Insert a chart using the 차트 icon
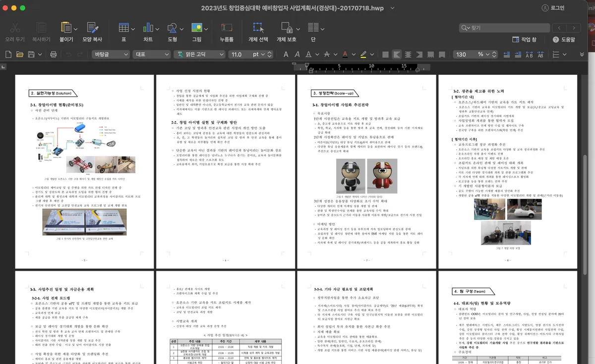Image resolution: width=595 pixels, height=364 pixels. point(148,28)
